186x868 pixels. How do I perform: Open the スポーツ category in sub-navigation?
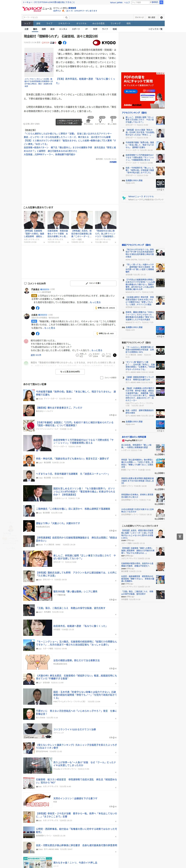[76, 29]
